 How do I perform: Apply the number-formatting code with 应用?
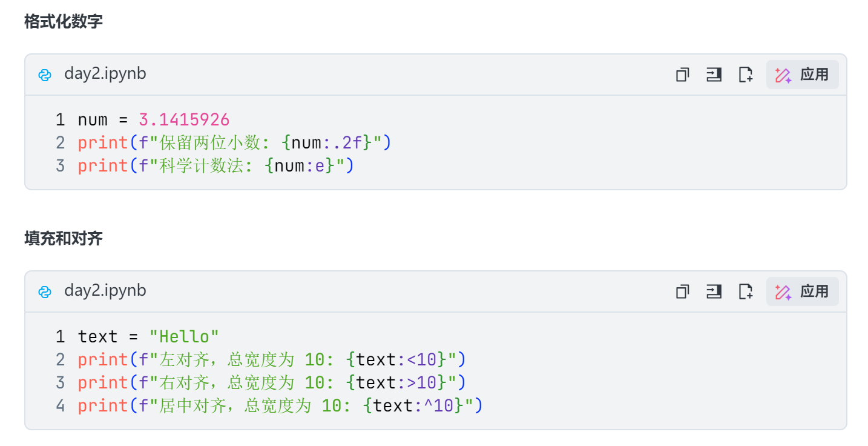pyautogui.click(x=805, y=74)
